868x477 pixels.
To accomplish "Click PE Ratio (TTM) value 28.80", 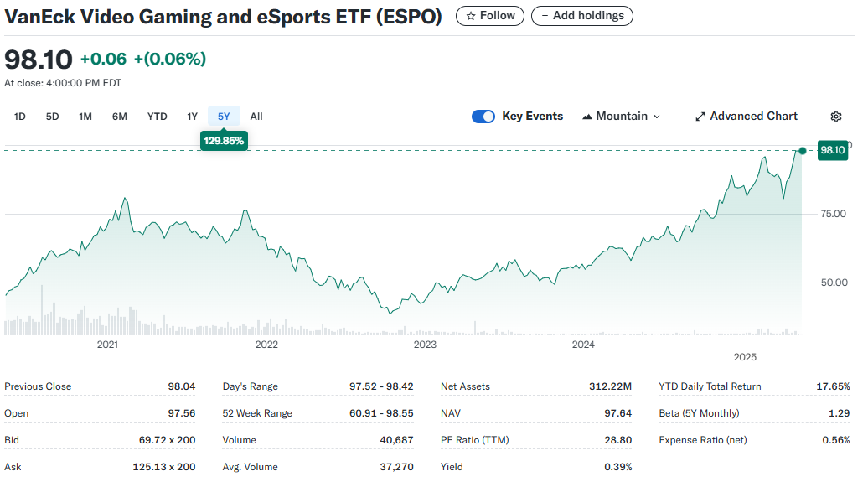I will coord(617,440).
